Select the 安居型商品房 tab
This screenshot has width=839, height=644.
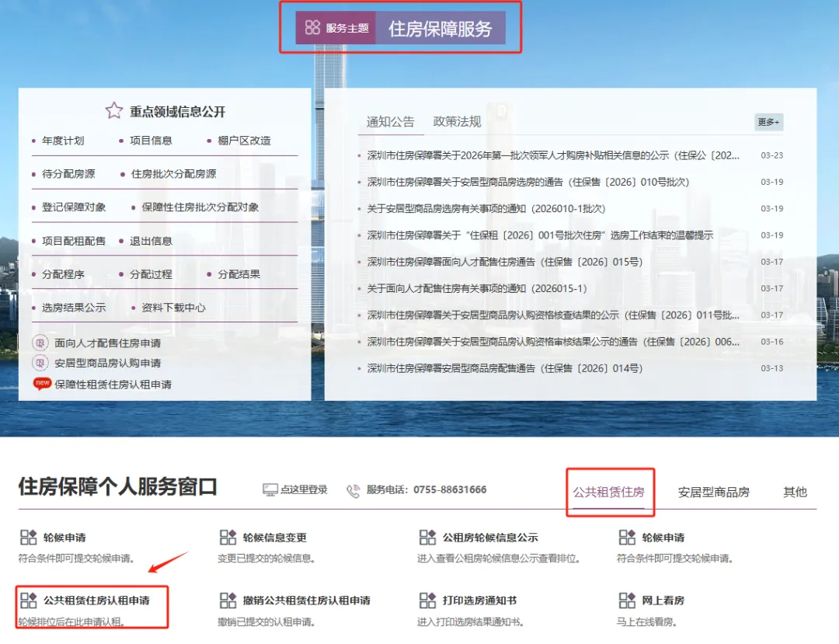pos(714,492)
